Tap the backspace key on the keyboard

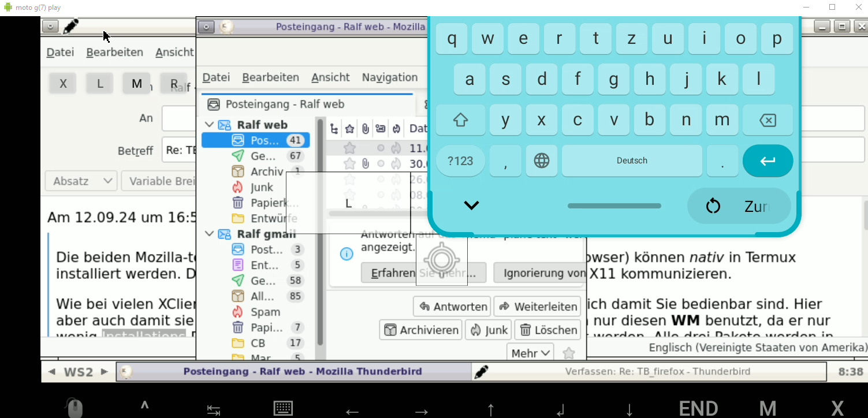(x=768, y=120)
